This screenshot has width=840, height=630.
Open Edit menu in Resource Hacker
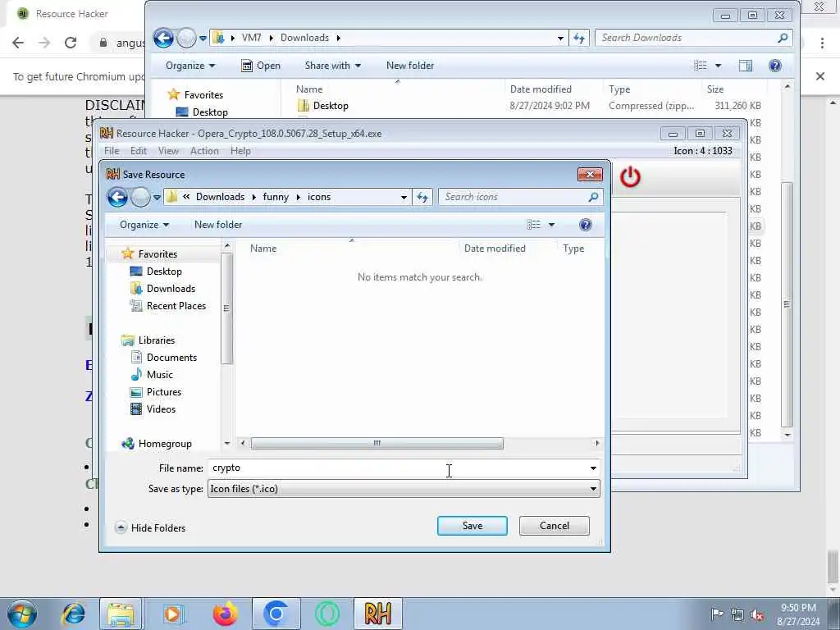pyautogui.click(x=138, y=151)
